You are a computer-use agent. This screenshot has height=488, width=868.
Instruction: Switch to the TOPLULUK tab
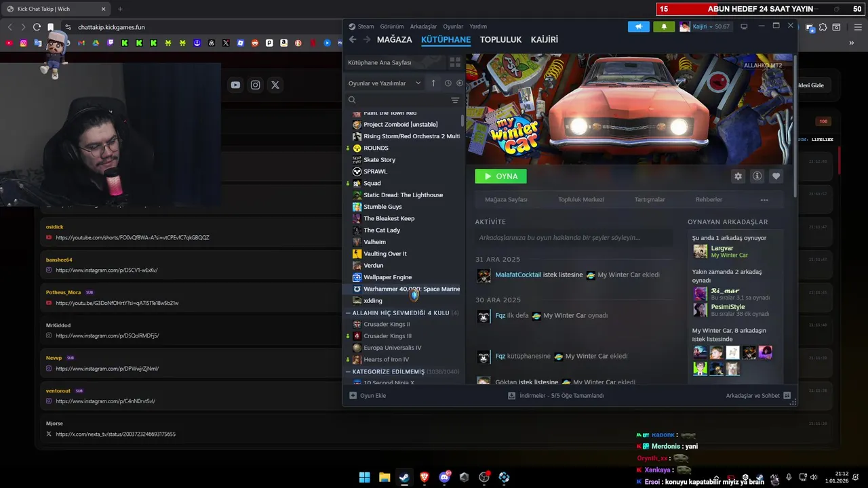[500, 39]
